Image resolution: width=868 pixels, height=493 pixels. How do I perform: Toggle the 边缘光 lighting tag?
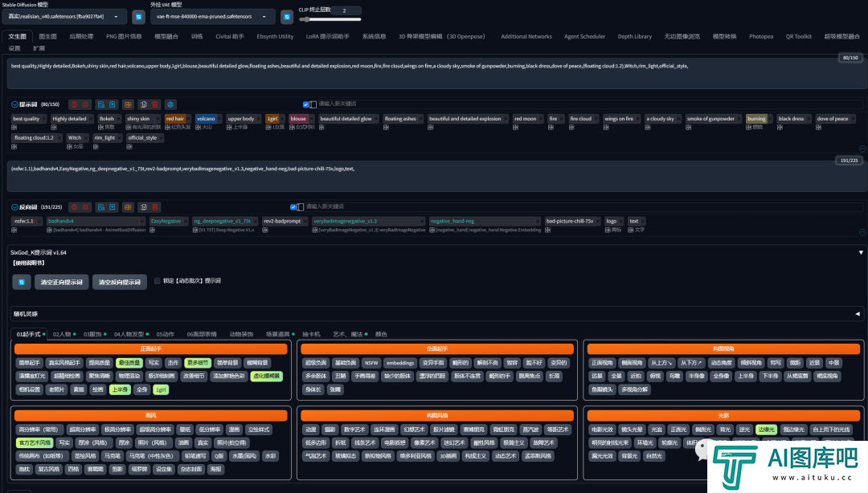[766, 430]
